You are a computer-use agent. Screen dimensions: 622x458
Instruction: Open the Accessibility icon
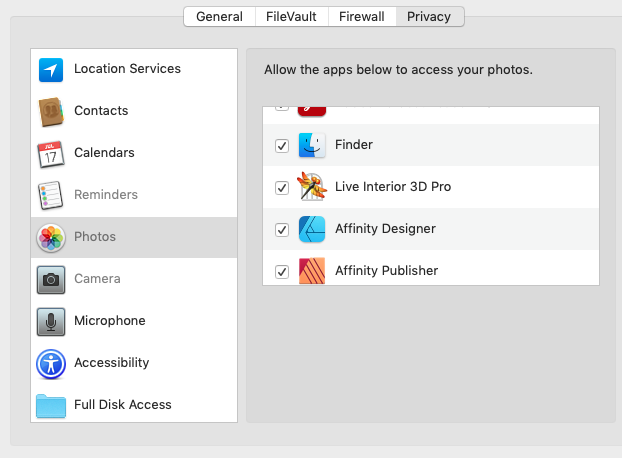click(x=51, y=363)
